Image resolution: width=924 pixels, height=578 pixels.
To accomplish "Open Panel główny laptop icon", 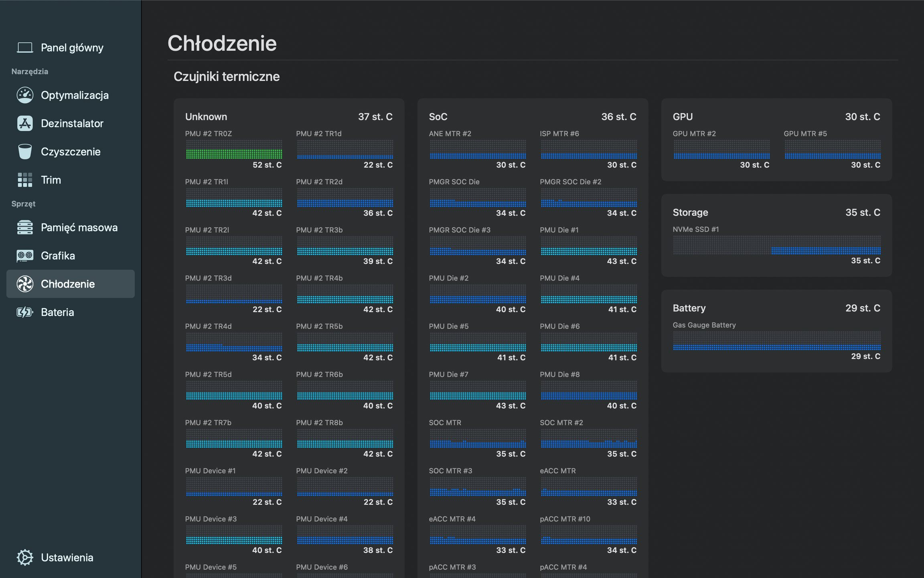I will click(25, 48).
